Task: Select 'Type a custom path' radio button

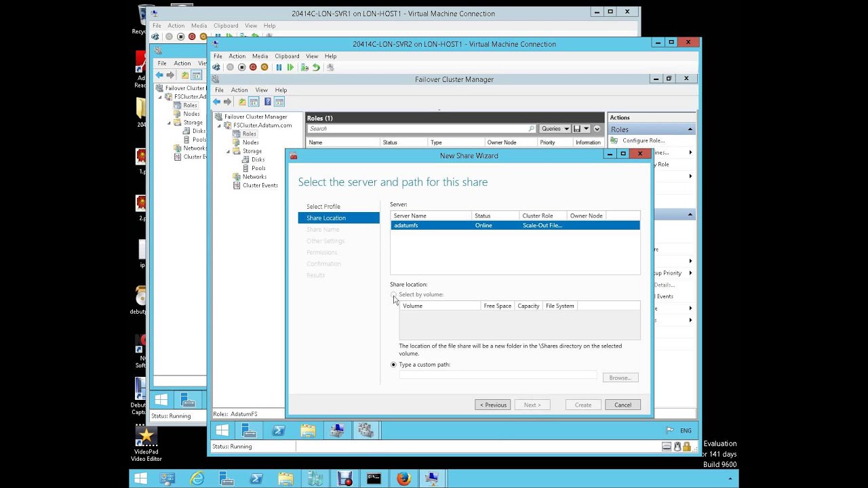Action: click(394, 365)
